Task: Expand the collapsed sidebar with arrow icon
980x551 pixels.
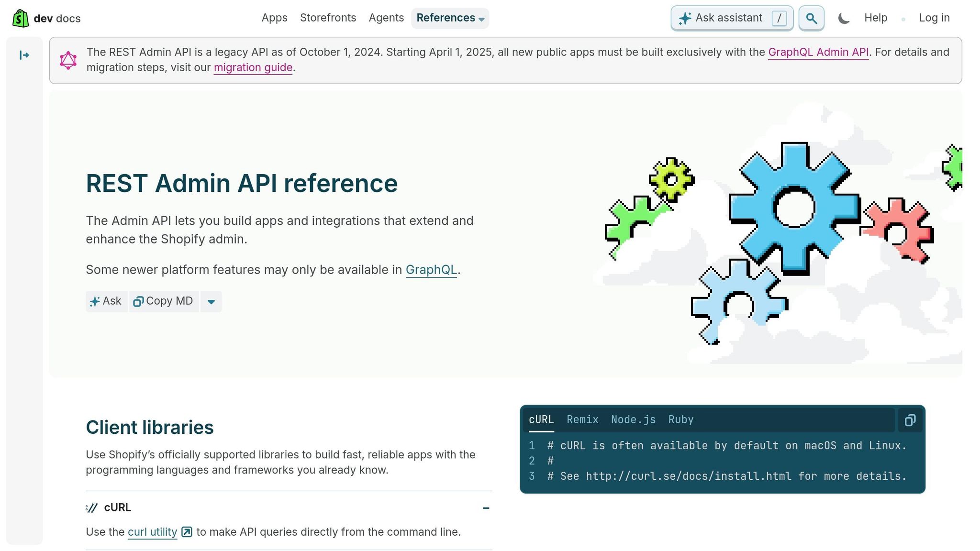Action: pos(24,55)
